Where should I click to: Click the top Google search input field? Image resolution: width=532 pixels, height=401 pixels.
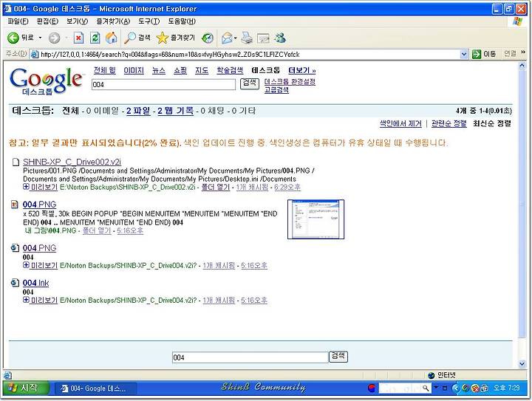(x=163, y=84)
